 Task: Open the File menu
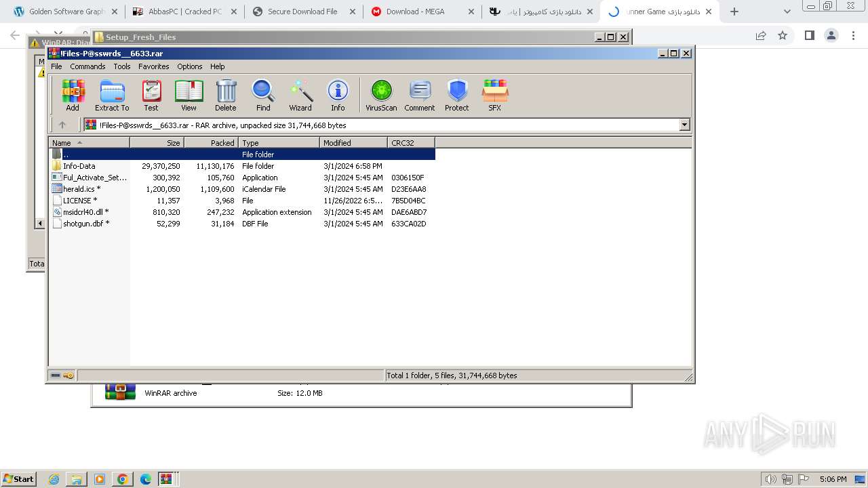[56, 66]
